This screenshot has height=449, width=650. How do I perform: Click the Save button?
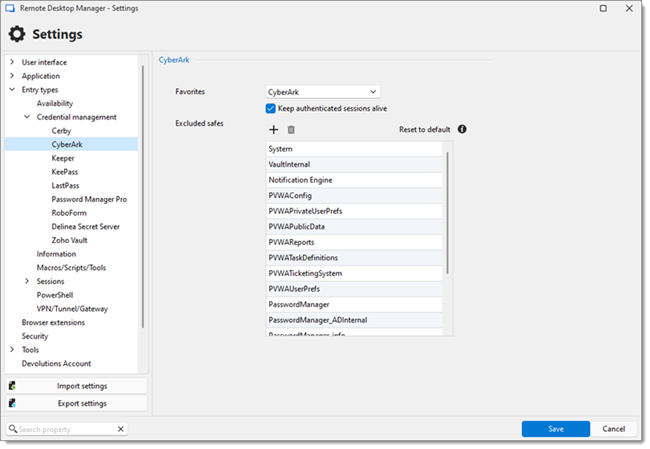555,429
